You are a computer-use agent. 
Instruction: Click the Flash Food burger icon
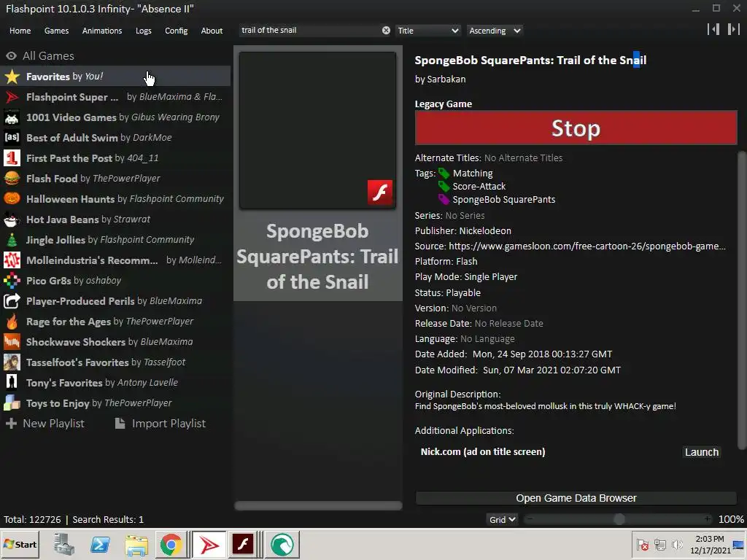(x=12, y=179)
